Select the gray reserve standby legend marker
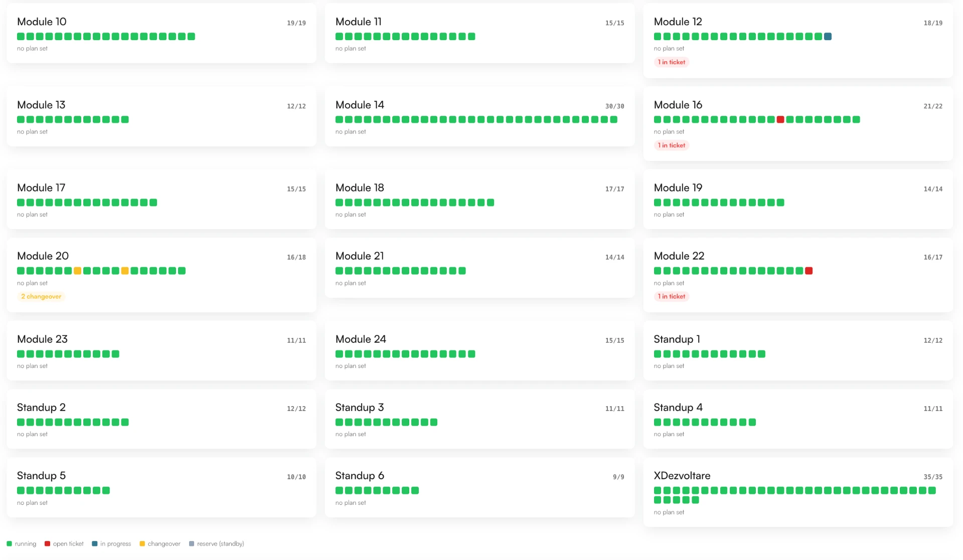The width and height of the screenshot is (963, 560). pyautogui.click(x=191, y=543)
